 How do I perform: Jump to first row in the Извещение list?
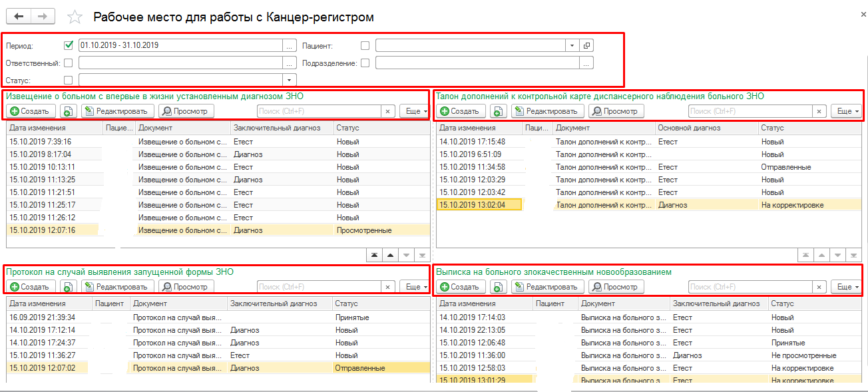373,255
